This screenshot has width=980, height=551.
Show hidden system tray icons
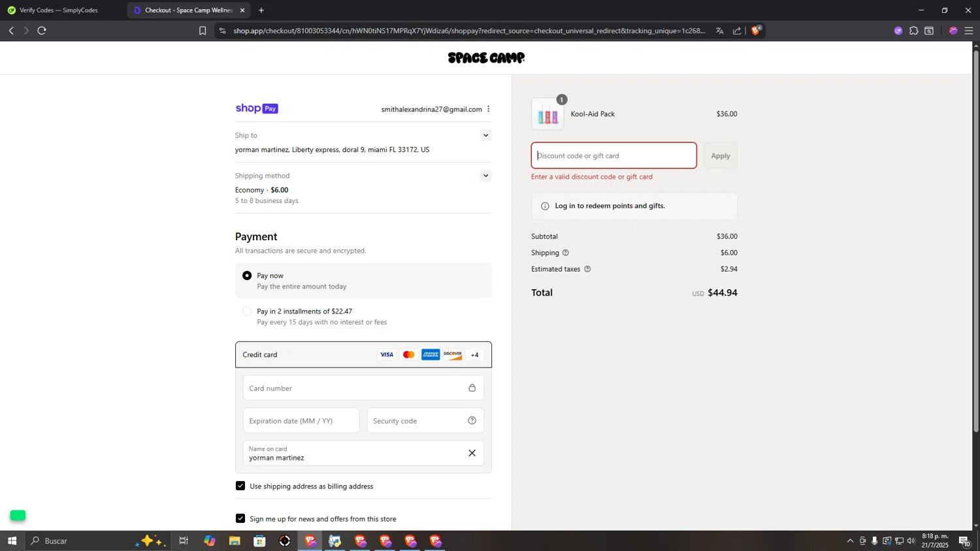850,541
